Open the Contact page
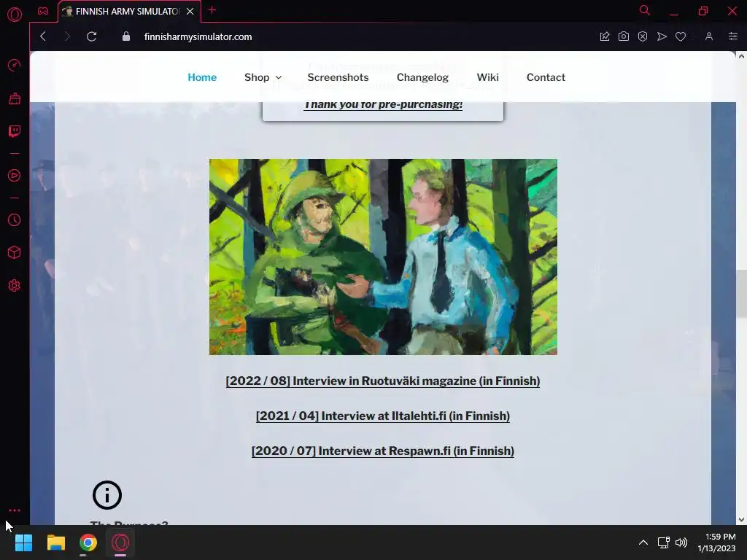 (546, 77)
